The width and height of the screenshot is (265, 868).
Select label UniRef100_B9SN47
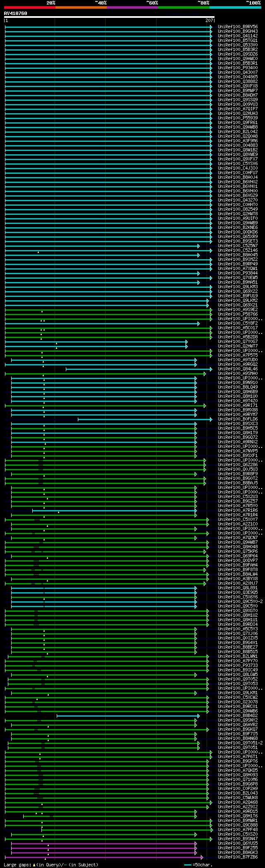click(238, 839)
